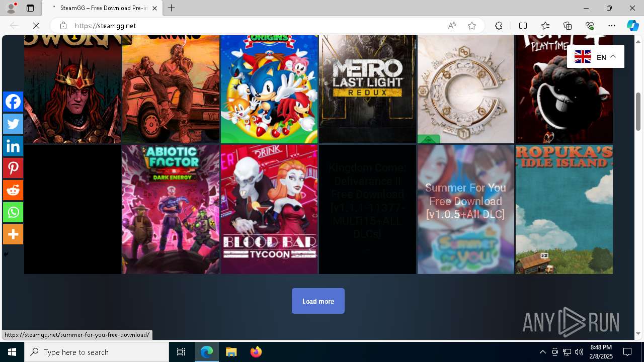Share page via WhatsApp icon
Viewport: 644px width, 362px height.
[13, 212]
